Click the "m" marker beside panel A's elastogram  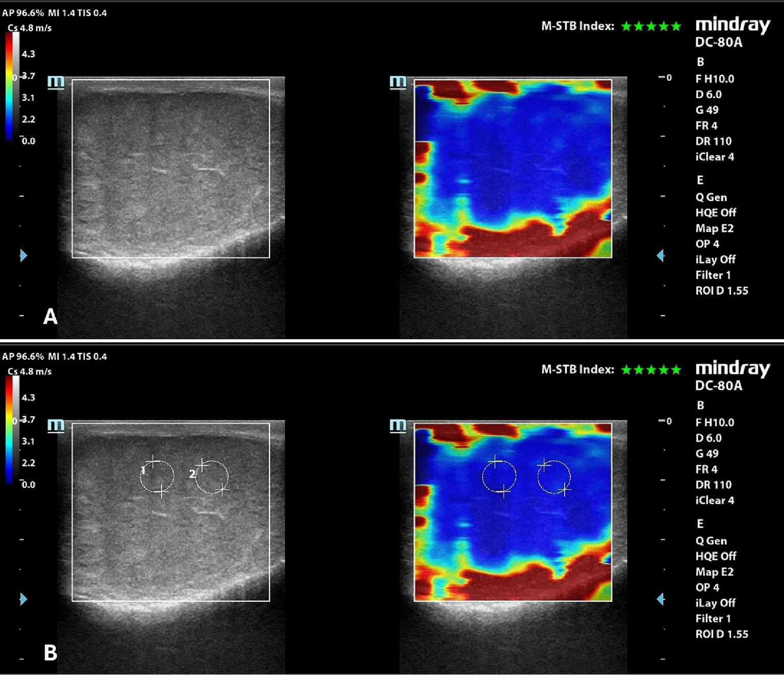coord(398,82)
